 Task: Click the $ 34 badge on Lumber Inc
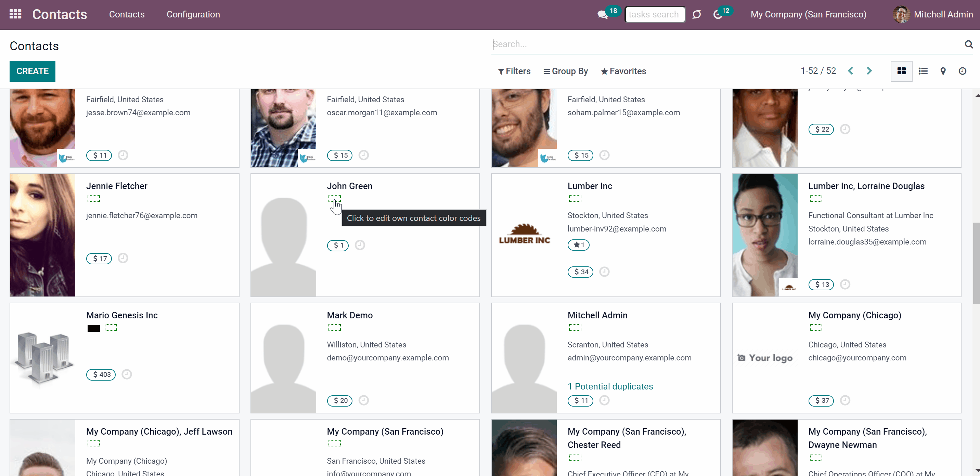point(581,272)
